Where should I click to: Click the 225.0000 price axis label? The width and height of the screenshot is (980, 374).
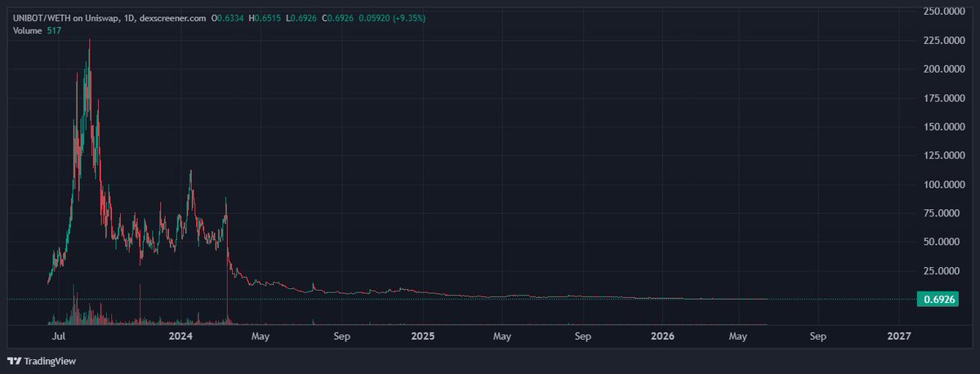click(x=944, y=40)
